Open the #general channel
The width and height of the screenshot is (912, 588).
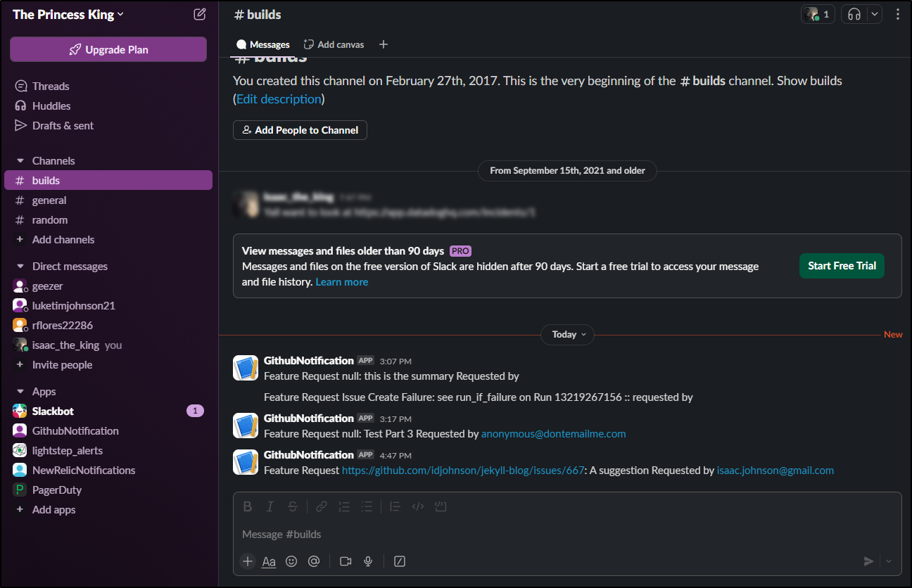pyautogui.click(x=108, y=200)
